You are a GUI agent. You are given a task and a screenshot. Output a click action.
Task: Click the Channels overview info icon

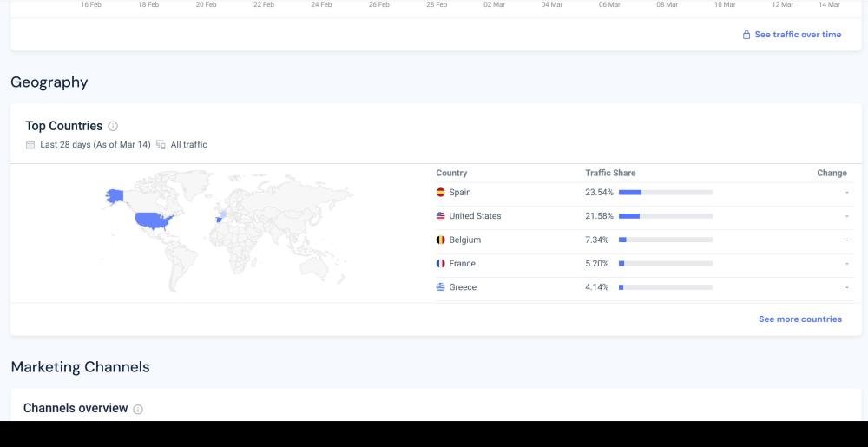[139, 409]
